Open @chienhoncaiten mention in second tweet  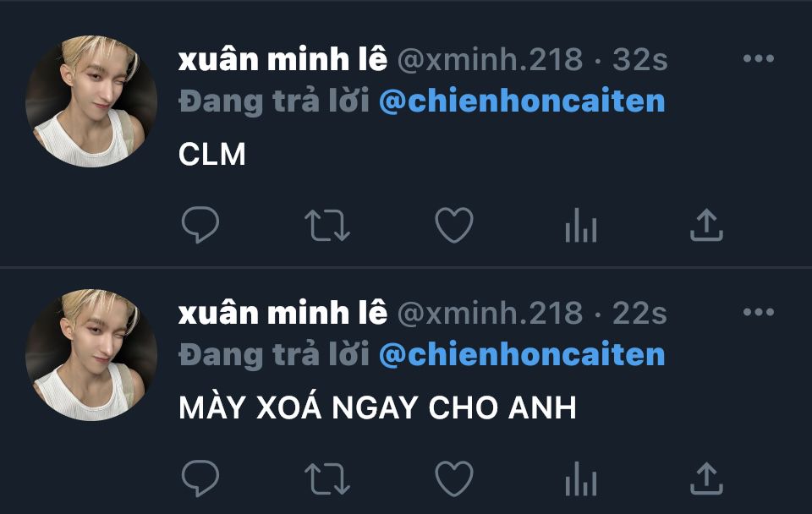tap(522, 354)
